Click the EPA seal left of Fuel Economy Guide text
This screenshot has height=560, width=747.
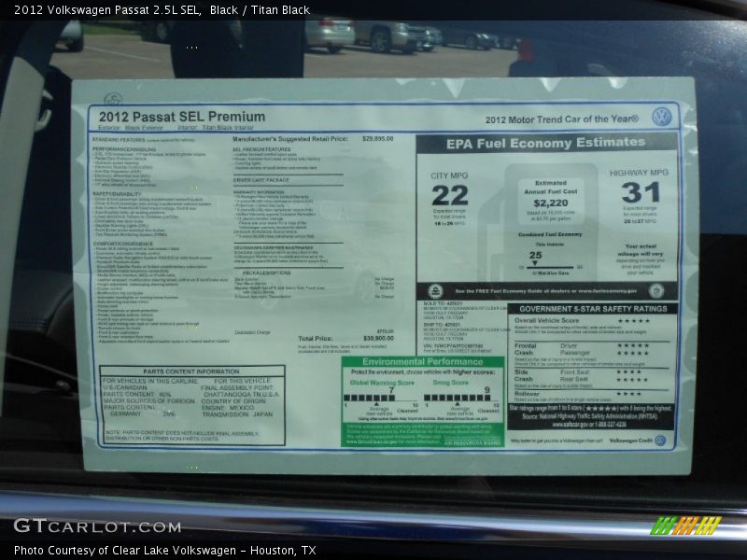pyautogui.click(x=435, y=291)
